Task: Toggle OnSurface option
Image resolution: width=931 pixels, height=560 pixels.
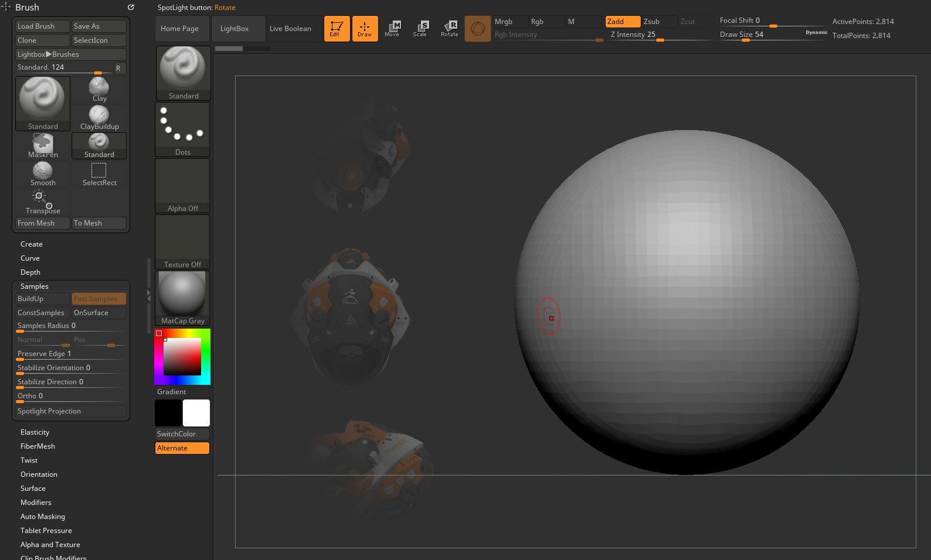Action: (99, 313)
